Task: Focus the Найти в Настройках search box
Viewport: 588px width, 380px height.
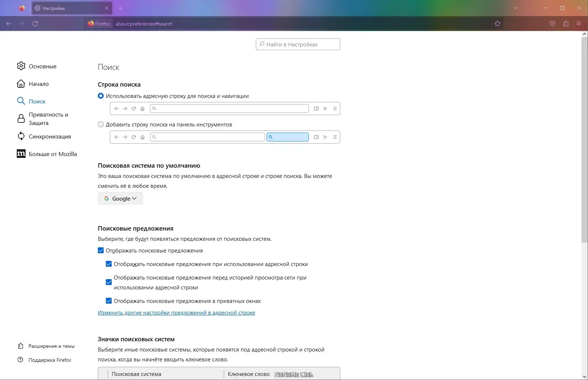Action: pyautogui.click(x=298, y=44)
